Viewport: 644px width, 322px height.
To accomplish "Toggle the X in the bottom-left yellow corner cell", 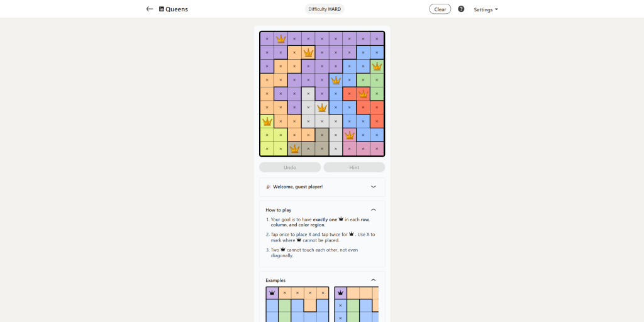I will pos(267,149).
